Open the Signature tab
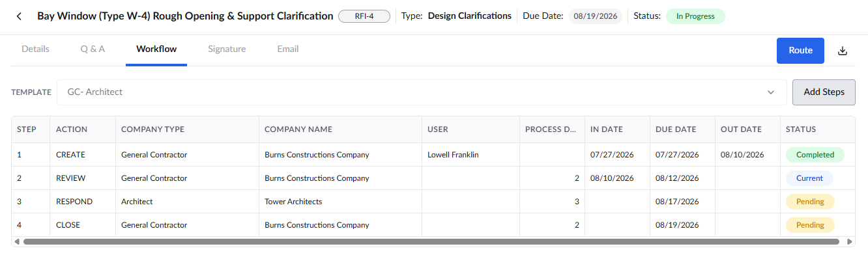The image size is (868, 255). 227,49
